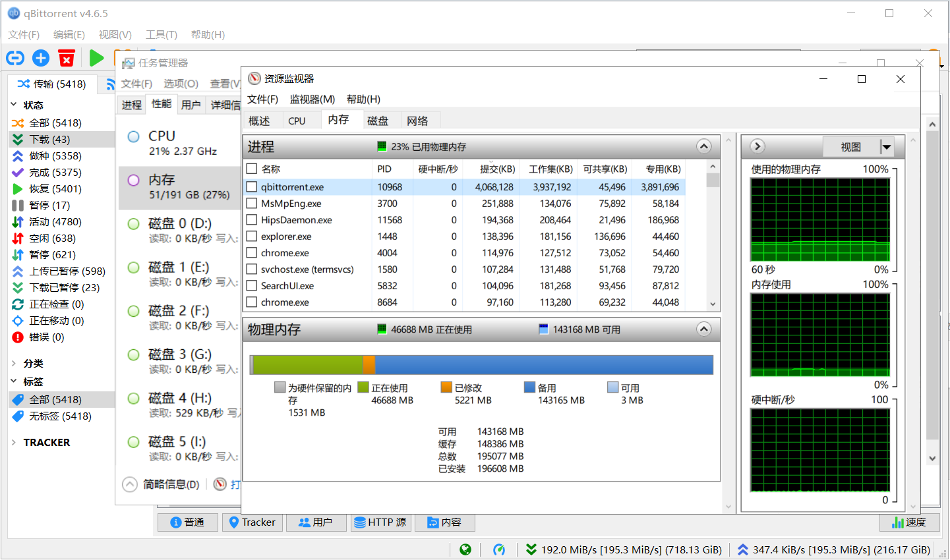Check the svchost.exe (termsvcs) checkbox
950x560 pixels.
pos(251,269)
